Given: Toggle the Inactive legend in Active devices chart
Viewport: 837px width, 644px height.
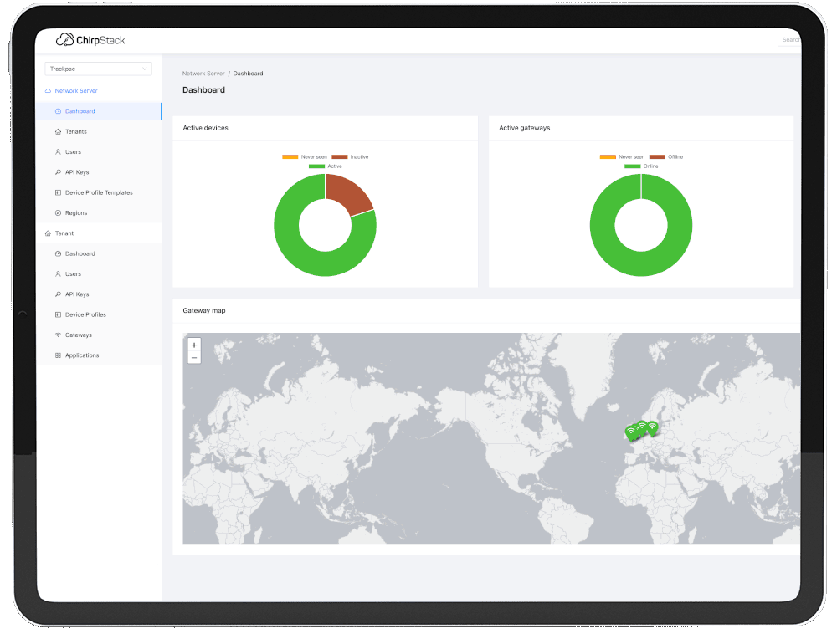Looking at the screenshot, I should click(348, 156).
